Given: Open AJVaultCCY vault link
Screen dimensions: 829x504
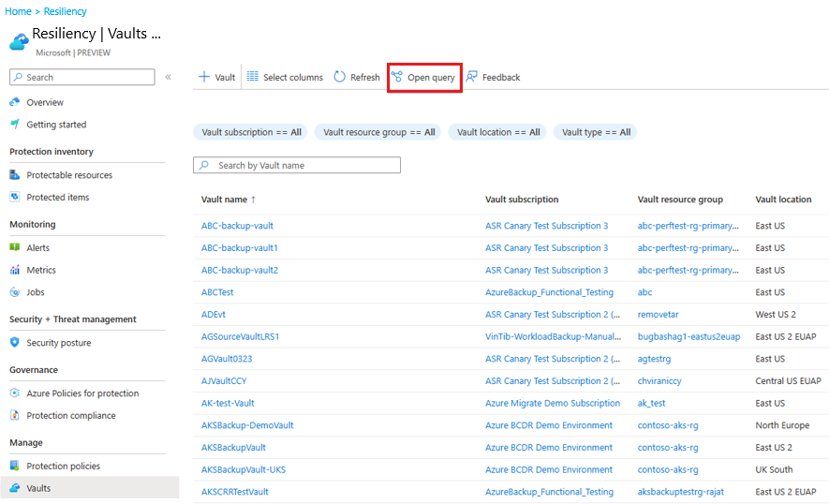Looking at the screenshot, I should (x=224, y=380).
